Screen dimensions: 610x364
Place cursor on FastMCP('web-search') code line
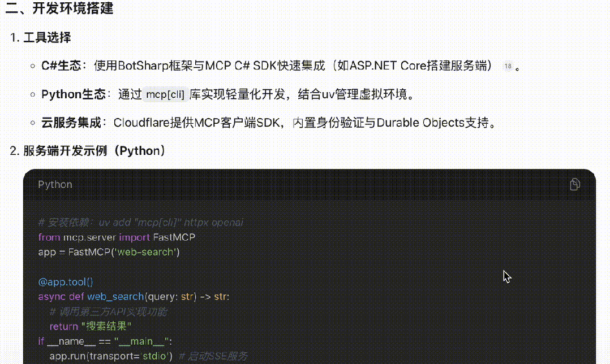coord(109,252)
